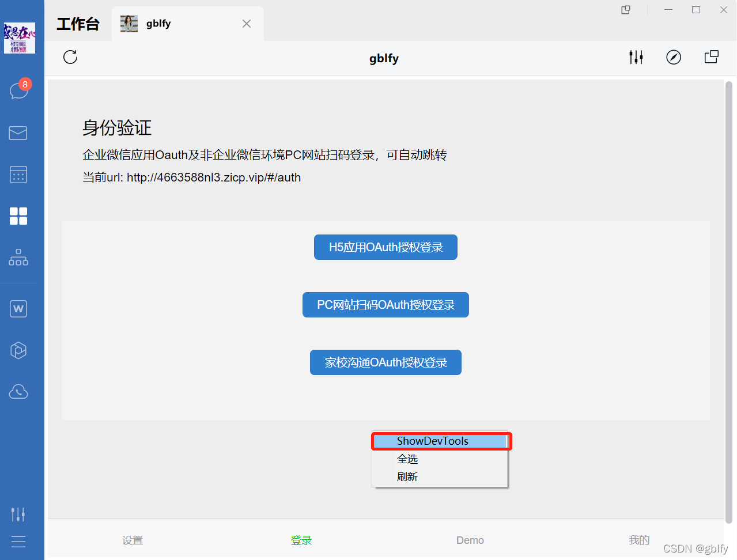Maximize the window
Image resolution: width=737 pixels, height=560 pixels.
point(696,10)
